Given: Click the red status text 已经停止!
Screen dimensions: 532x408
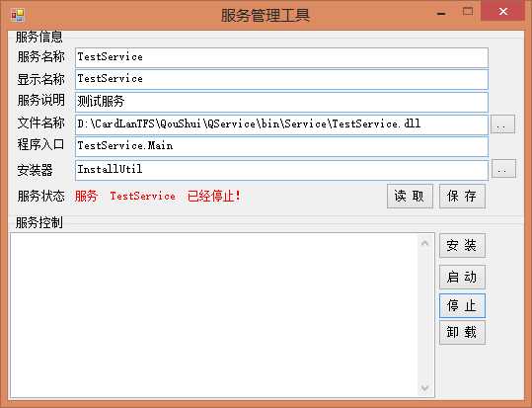Looking at the screenshot, I should point(214,196).
